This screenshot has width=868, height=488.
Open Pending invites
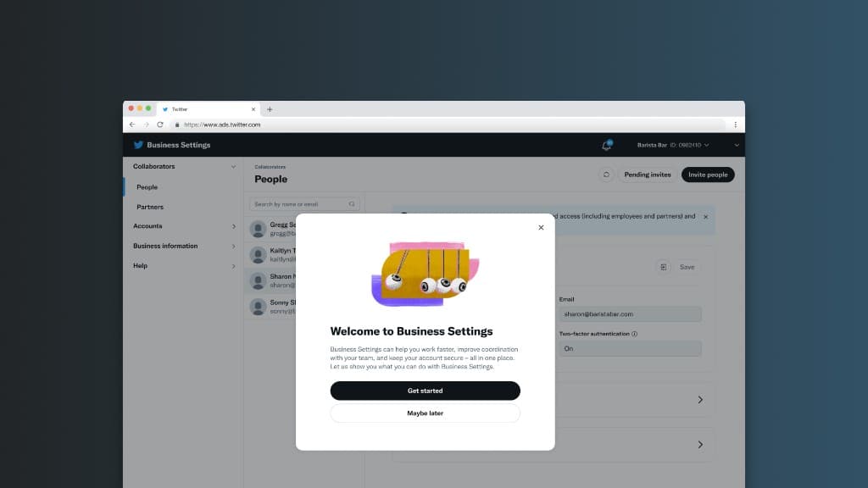tap(647, 175)
